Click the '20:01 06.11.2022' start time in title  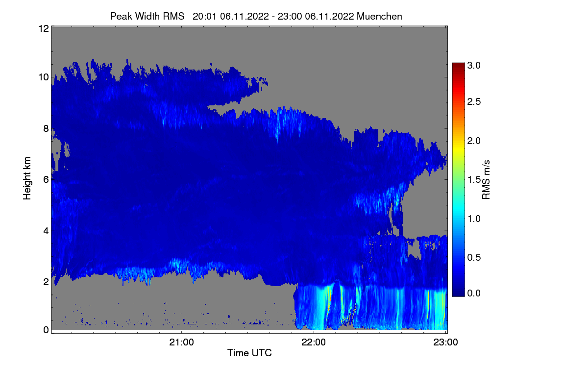(230, 16)
